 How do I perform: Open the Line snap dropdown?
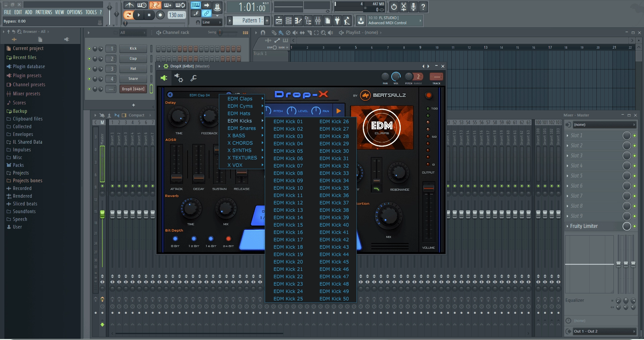coord(212,22)
